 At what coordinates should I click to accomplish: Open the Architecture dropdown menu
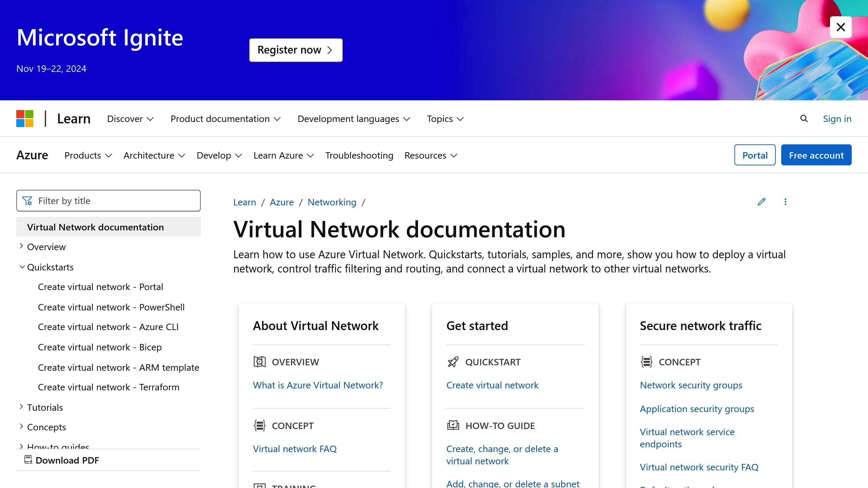coord(153,155)
